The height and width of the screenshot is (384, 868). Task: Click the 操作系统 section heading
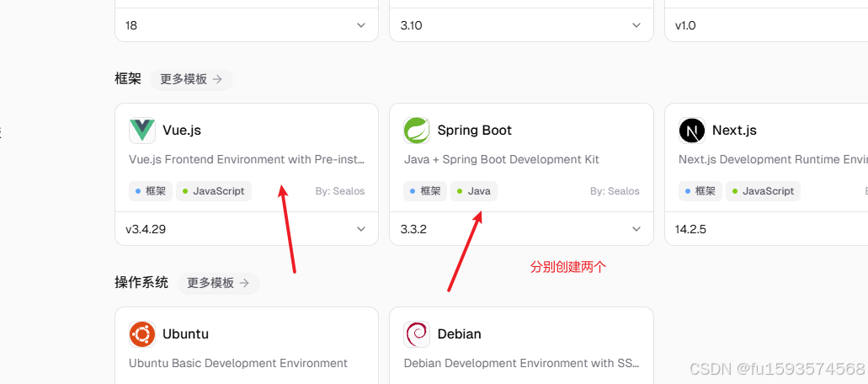coord(141,282)
